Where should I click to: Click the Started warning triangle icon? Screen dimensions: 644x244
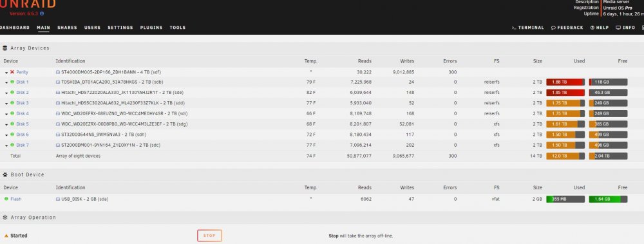(x=6, y=236)
